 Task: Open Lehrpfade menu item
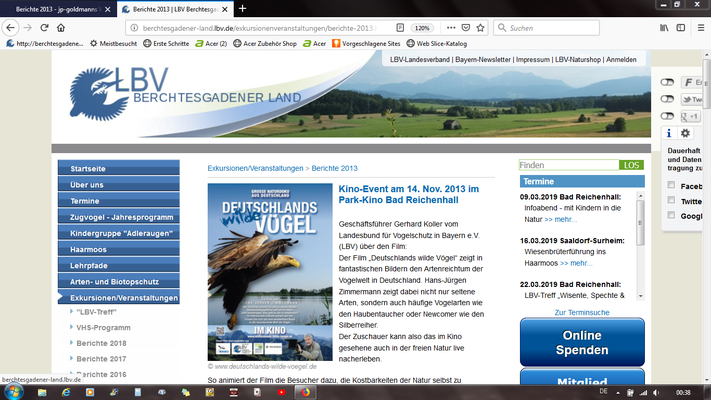(119, 265)
